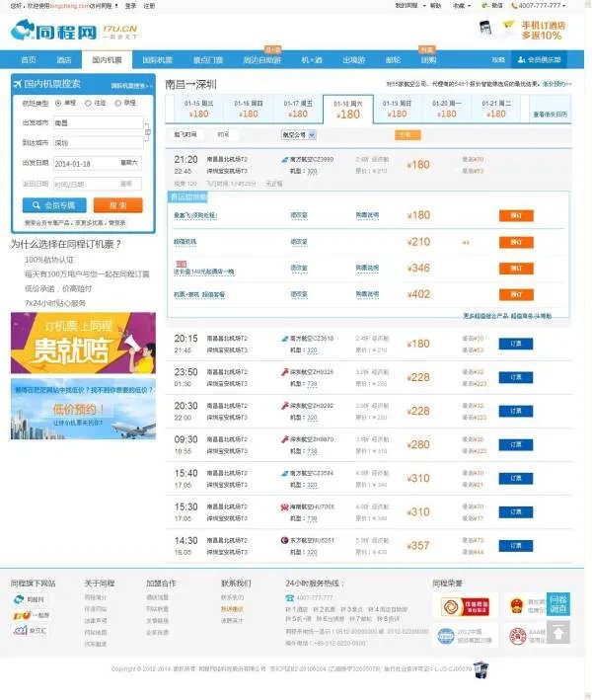Screen dimensions: 592x700
Task: Open the 出境游 nav tab
Action: [x=354, y=60]
